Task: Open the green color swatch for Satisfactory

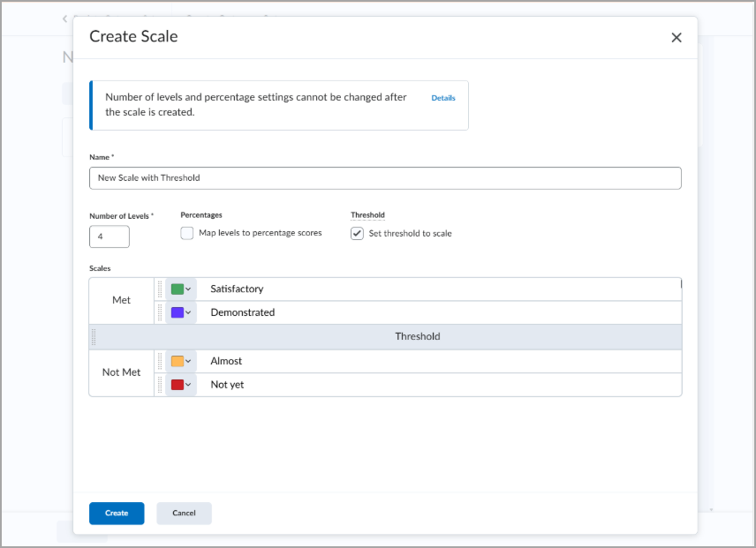Action: [x=178, y=289]
